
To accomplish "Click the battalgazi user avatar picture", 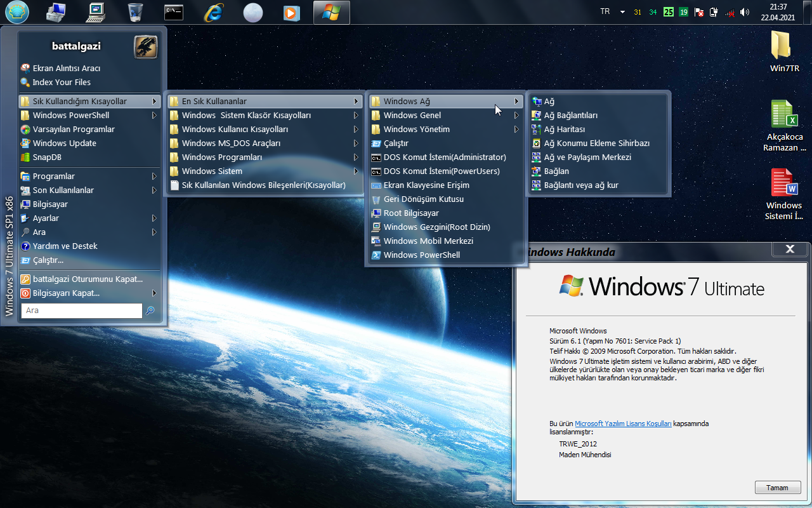I will coord(145,46).
